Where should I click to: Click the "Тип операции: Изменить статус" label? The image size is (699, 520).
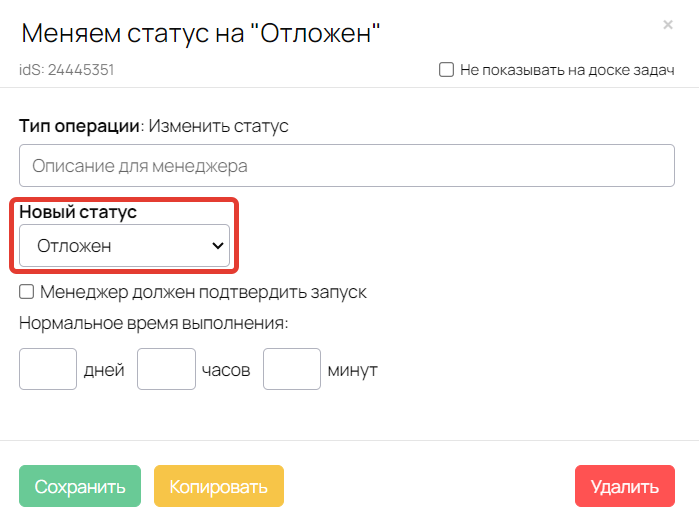(x=153, y=126)
